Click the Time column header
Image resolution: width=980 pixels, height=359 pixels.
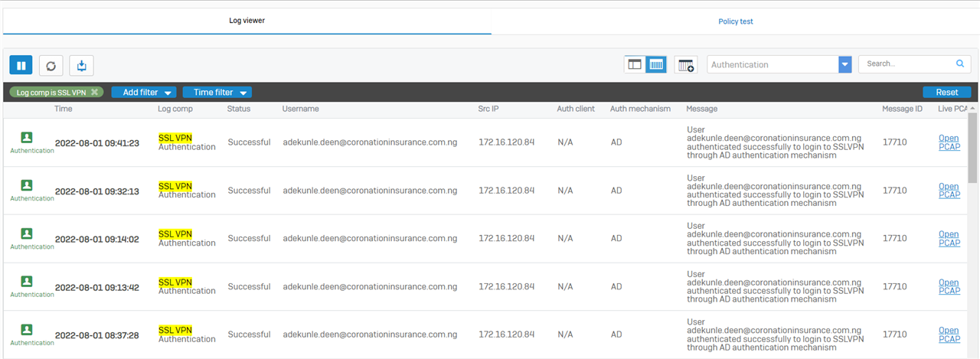click(x=63, y=109)
